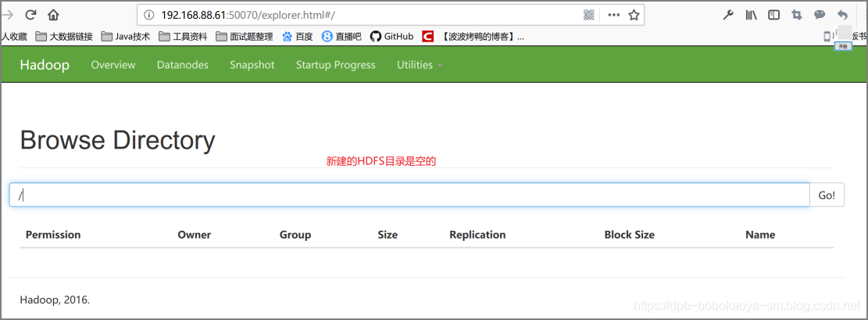This screenshot has width=868, height=320.
Task: Reload the page with the refresh icon
Action: 31,15
